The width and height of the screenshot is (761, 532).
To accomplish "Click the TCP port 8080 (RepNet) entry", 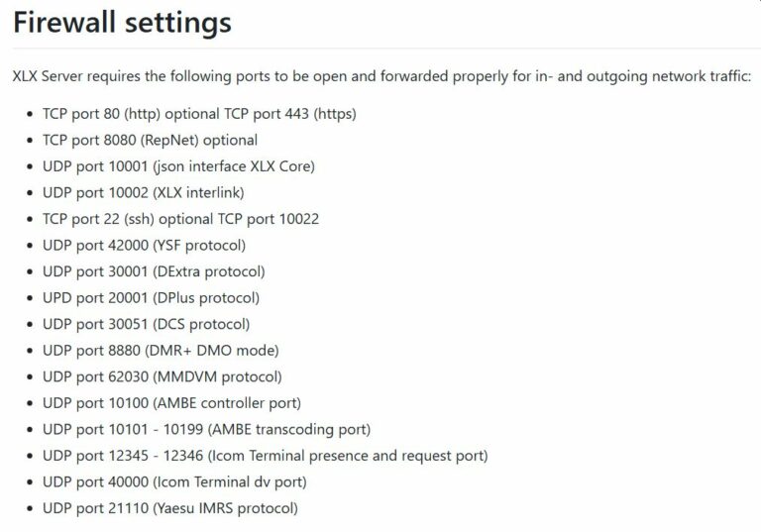I will click(150, 141).
